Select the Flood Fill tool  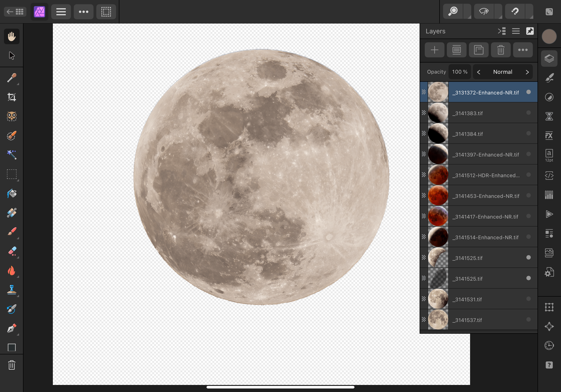[12, 194]
